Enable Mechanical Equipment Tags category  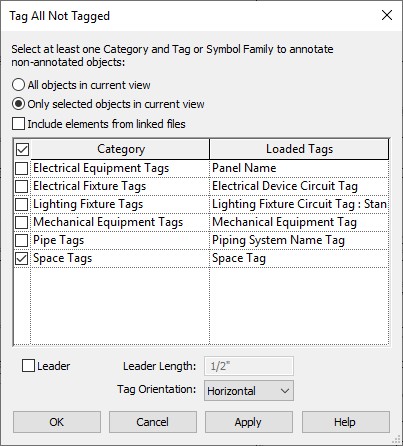[22, 222]
